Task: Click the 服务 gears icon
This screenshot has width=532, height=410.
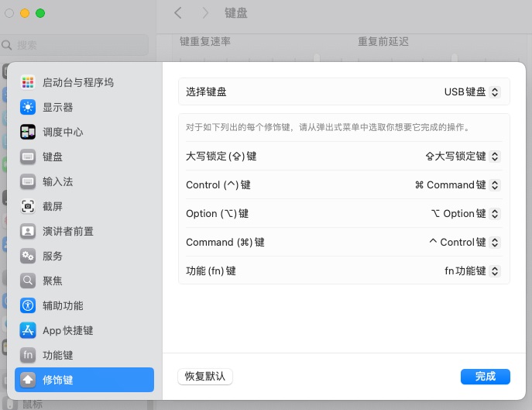Action: (28, 256)
